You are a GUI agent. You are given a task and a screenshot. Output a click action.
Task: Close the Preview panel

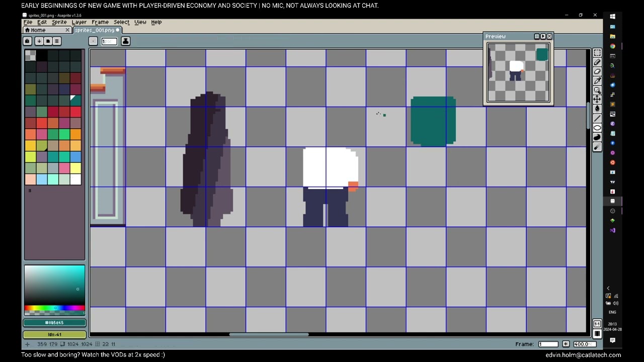click(x=549, y=36)
